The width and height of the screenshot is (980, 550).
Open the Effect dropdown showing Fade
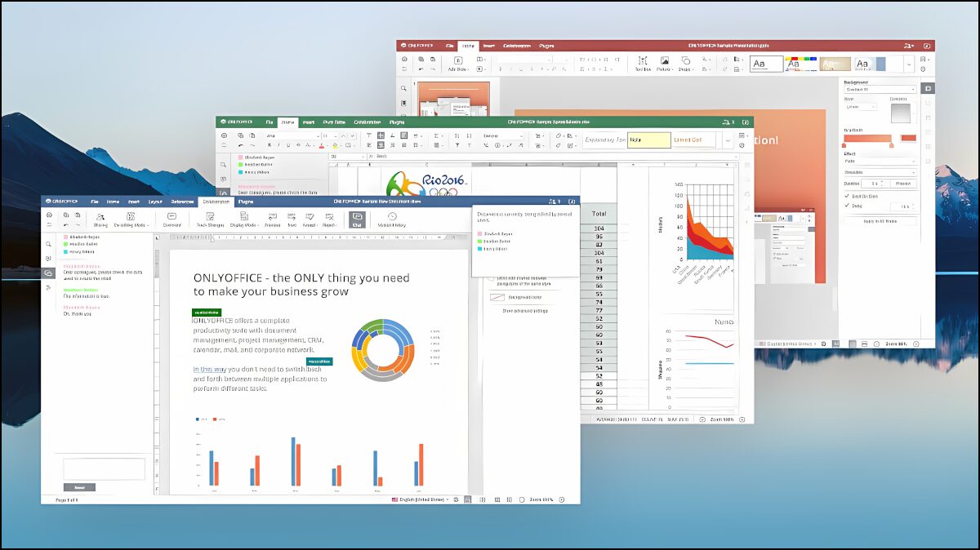click(x=879, y=162)
